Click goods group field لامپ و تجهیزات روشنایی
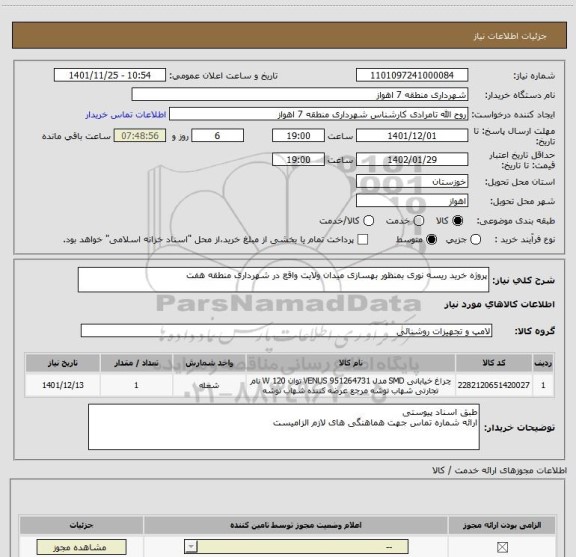 [x=286, y=330]
